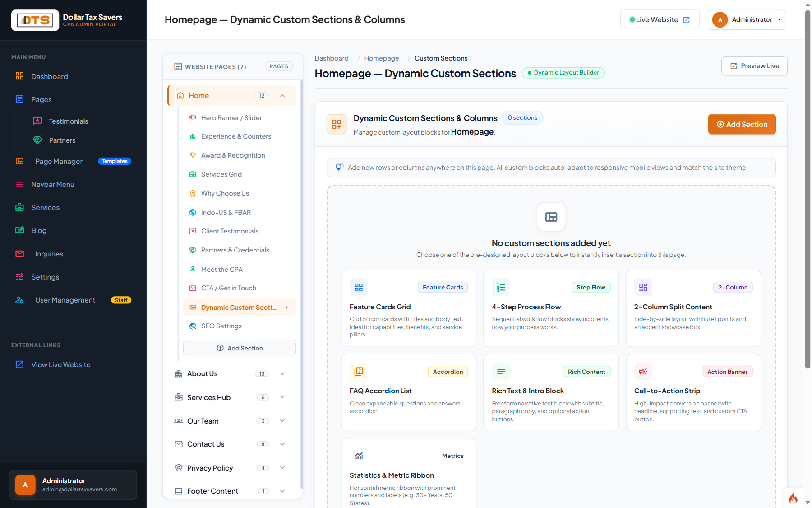Click the Services briefcase icon in main menu
Image resolution: width=812 pixels, height=508 pixels.
[19, 207]
